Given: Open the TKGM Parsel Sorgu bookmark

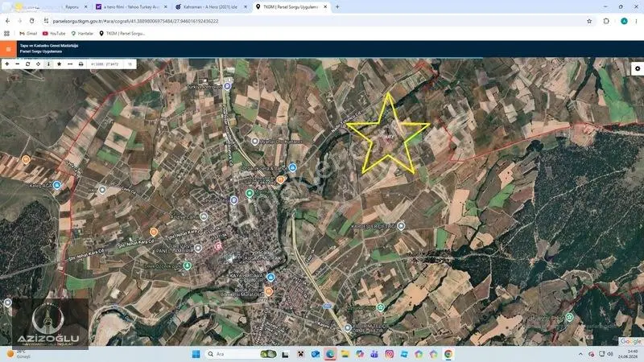Looking at the screenshot, I should [122, 33].
